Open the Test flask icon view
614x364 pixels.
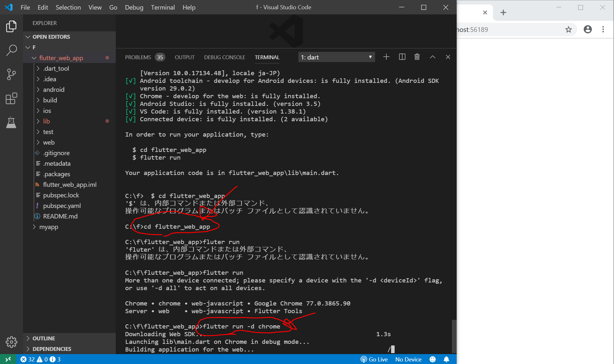[11, 123]
